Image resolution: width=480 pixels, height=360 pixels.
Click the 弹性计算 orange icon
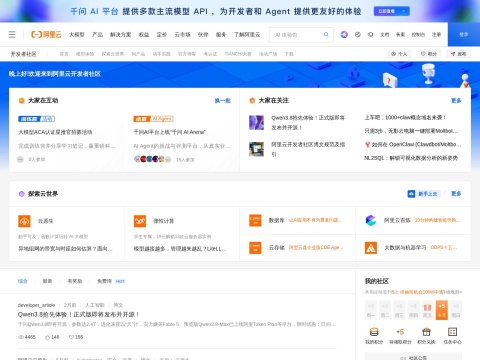click(x=140, y=221)
